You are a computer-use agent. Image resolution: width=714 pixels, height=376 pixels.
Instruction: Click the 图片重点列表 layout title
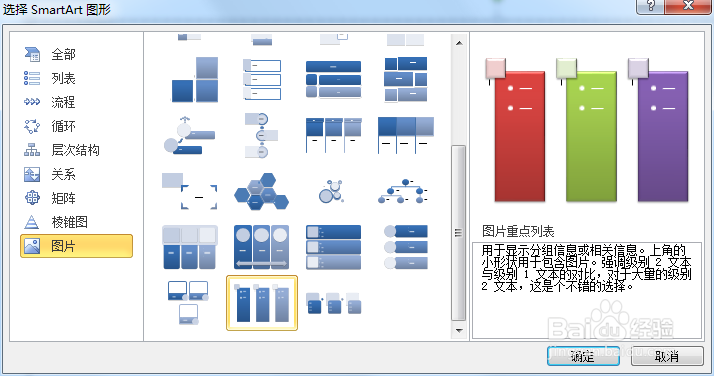point(518,231)
